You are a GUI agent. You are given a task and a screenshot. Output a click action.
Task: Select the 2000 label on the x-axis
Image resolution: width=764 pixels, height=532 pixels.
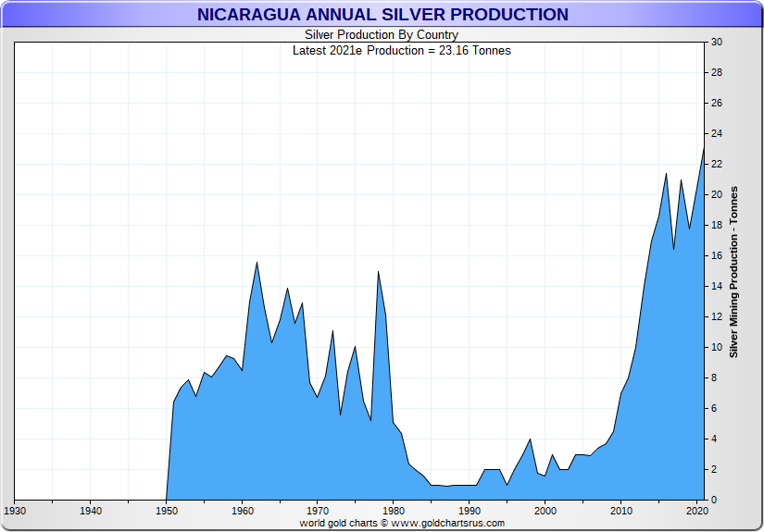(x=545, y=511)
